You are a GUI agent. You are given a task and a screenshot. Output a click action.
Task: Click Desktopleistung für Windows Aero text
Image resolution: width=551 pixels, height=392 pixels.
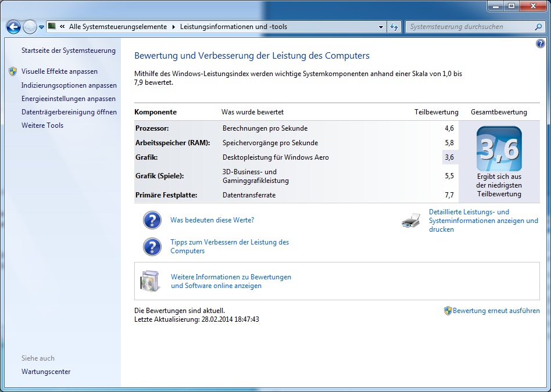[276, 157]
